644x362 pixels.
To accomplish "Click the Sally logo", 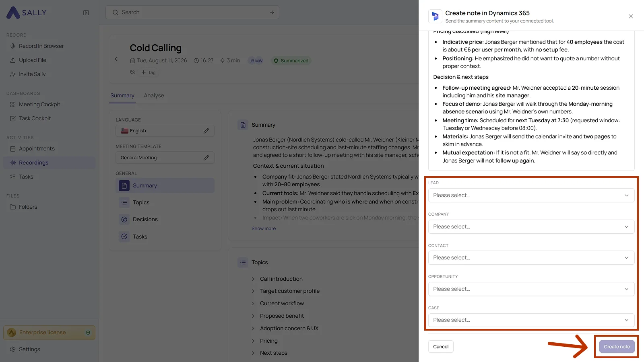I will (27, 12).
